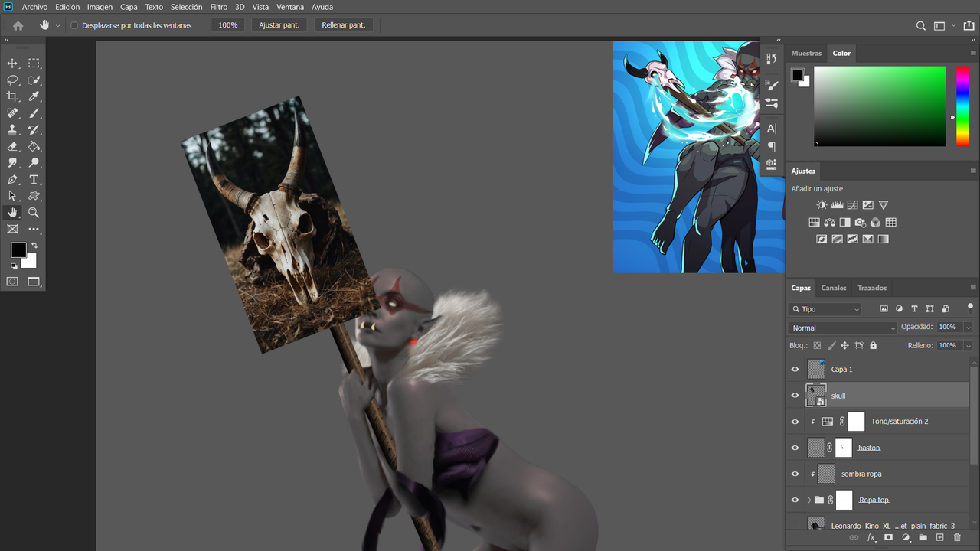Select the Rectangular Marquee tool
980x551 pixels.
click(34, 64)
